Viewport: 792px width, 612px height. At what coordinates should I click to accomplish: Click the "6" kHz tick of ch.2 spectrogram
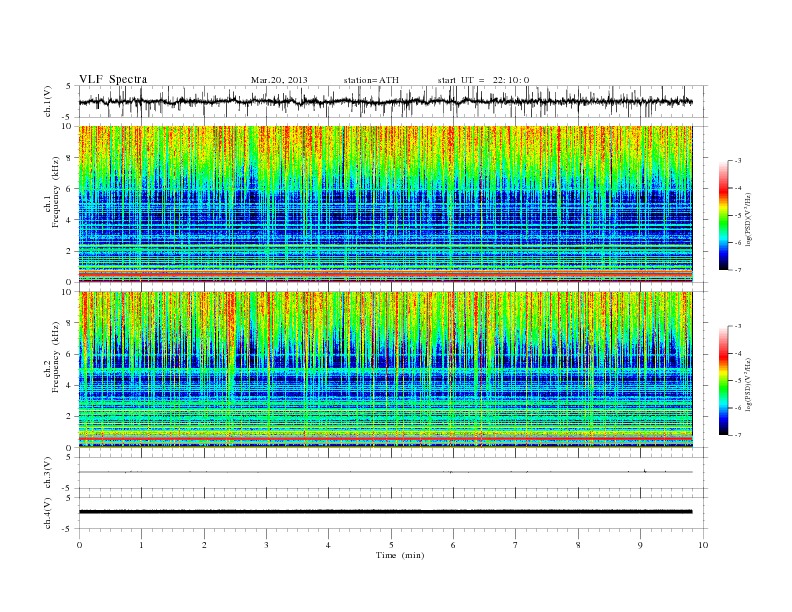(70, 354)
